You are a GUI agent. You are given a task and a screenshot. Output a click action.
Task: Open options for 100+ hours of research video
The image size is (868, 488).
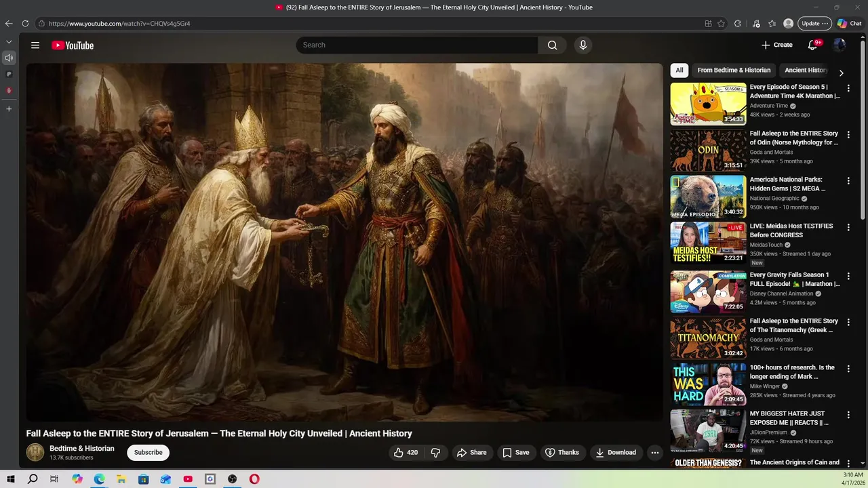(848, 369)
